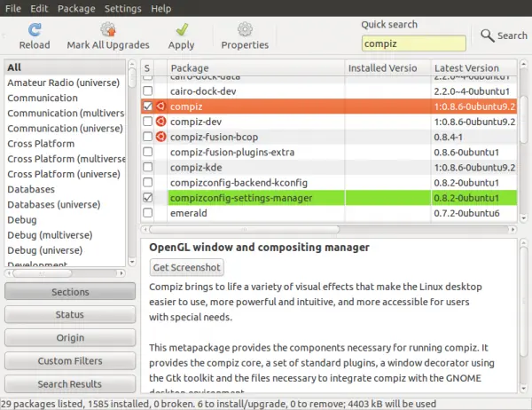Select Debug (universe) category
The image size is (532, 410).
[65, 250]
